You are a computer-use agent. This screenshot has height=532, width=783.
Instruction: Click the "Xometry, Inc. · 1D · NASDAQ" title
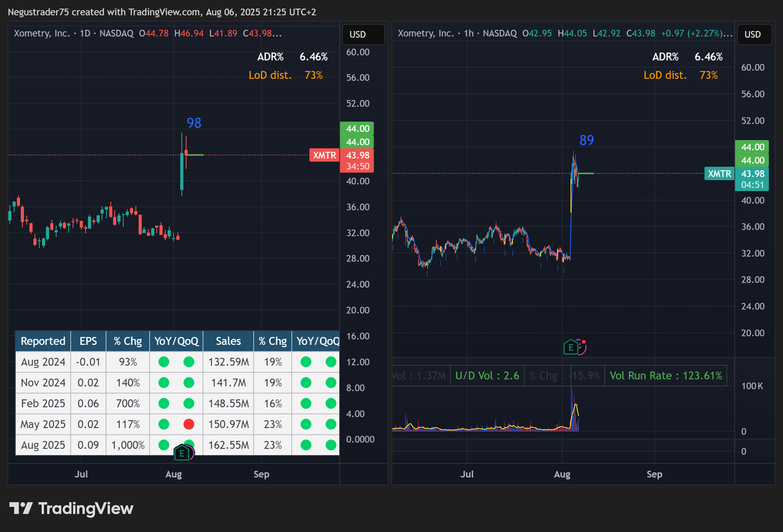coord(74,33)
